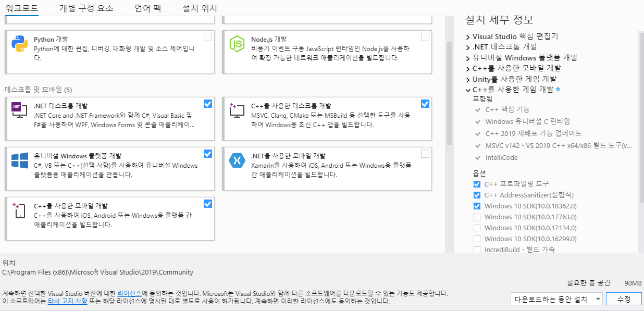Click the 필요한 총 공간 label
This screenshot has width=644, height=311.
point(588,283)
